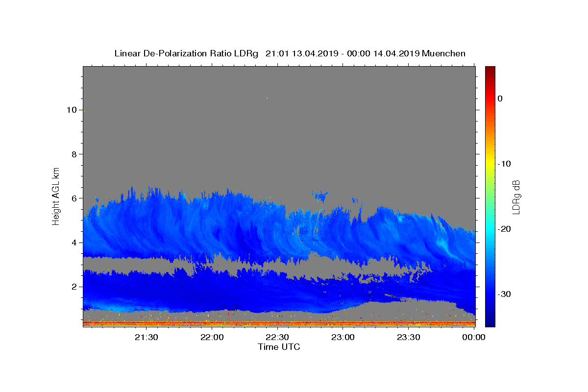The image size is (588, 392).
Task: Click the 23:30 time tick label
Action: click(x=408, y=337)
